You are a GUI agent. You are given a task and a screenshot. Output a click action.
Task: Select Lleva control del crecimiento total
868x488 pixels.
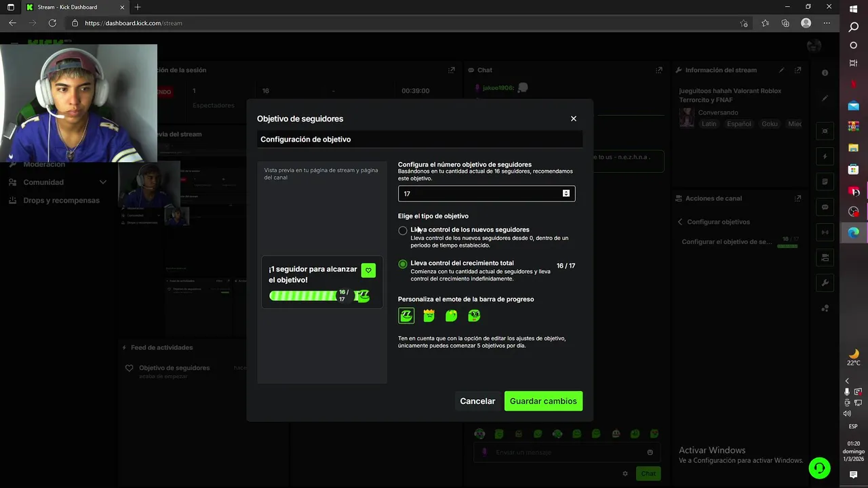[403, 264]
